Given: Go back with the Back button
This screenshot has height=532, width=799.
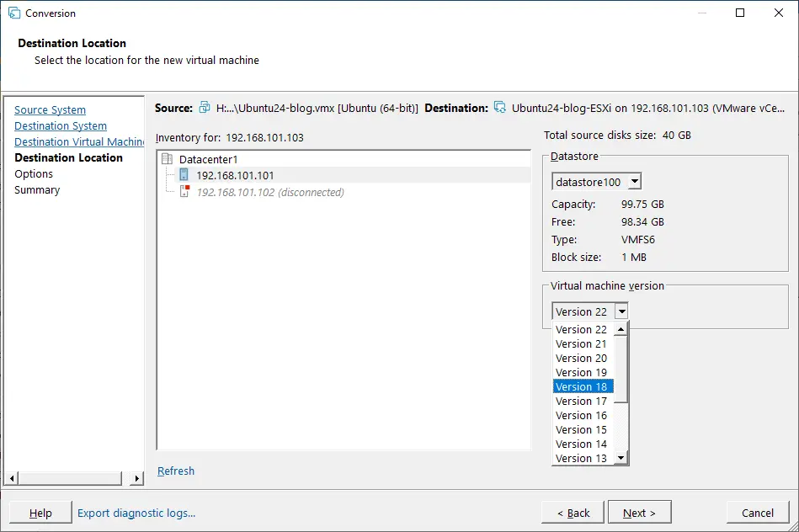Looking at the screenshot, I should 573,513.
